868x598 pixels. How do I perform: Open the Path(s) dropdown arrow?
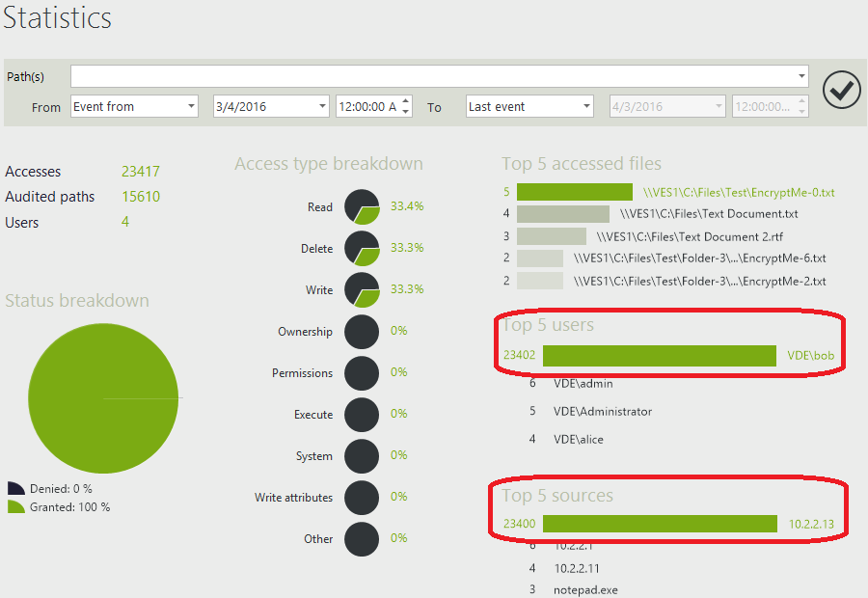801,76
